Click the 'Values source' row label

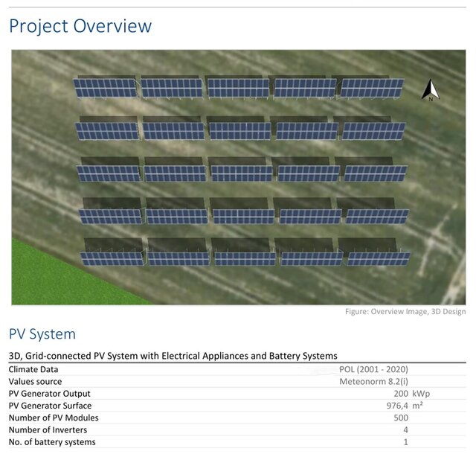(35, 382)
